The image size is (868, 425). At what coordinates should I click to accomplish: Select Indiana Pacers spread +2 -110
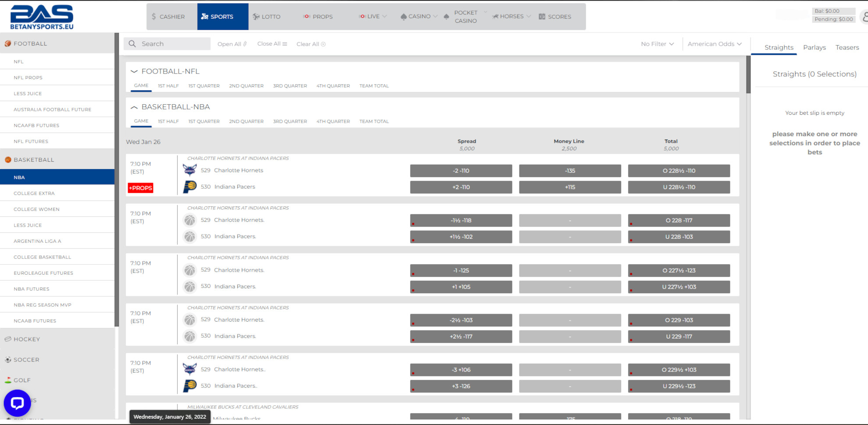pos(461,187)
